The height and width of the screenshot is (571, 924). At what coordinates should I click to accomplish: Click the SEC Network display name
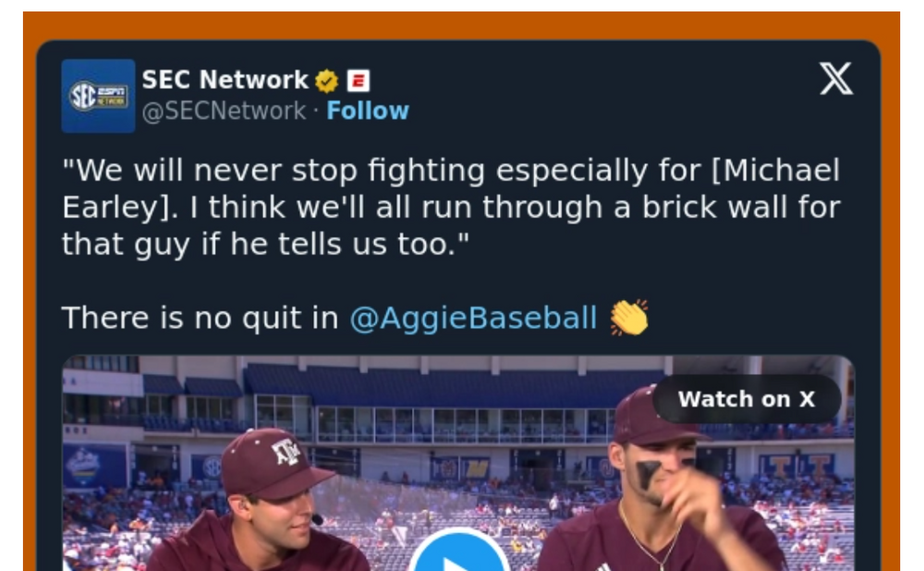pyautogui.click(x=225, y=80)
